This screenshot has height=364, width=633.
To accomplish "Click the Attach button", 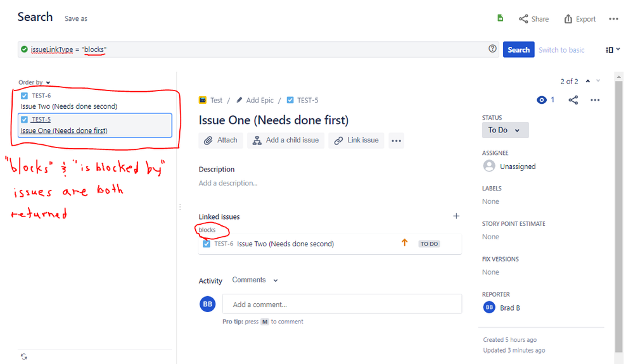I will click(221, 141).
